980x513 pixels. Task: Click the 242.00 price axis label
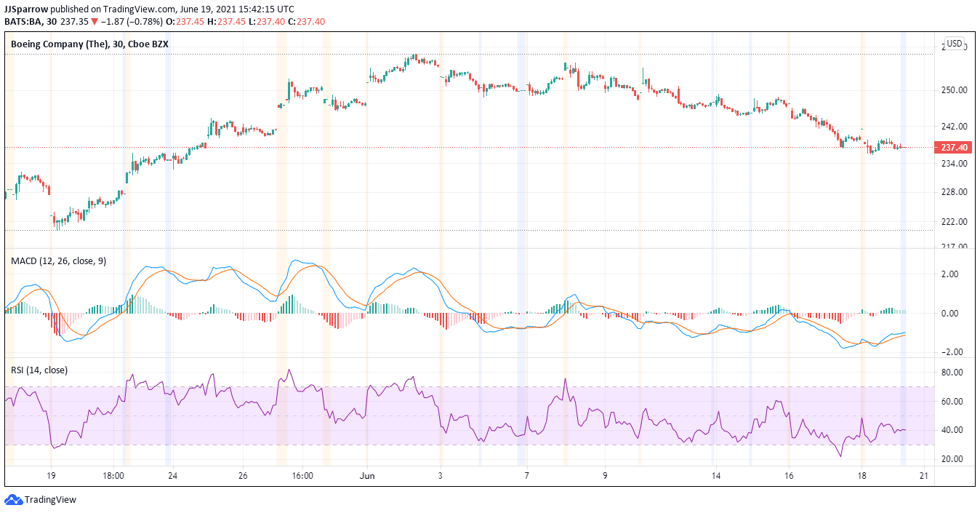[x=953, y=127]
